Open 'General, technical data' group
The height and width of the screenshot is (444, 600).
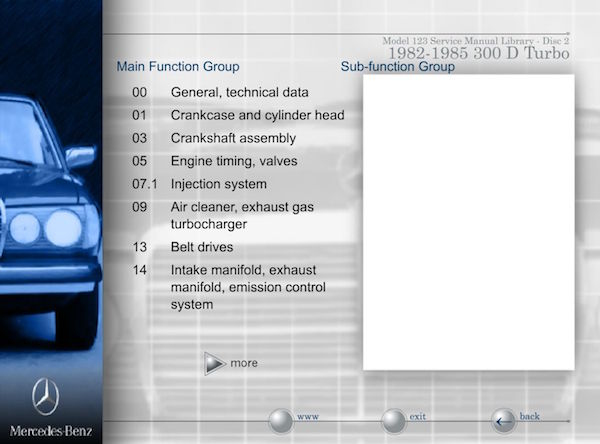240,92
